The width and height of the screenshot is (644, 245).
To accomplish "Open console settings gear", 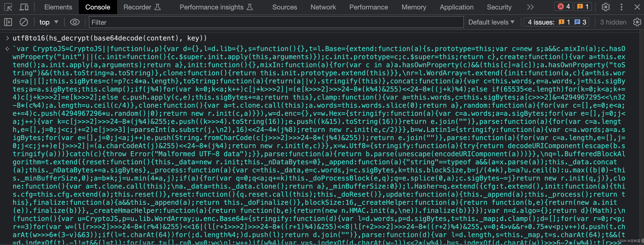I will click(x=637, y=22).
